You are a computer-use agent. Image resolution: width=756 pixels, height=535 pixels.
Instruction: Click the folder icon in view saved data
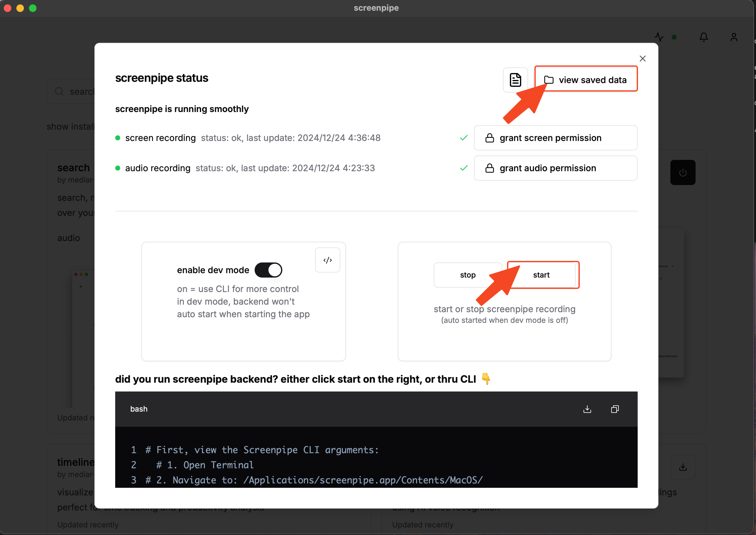[549, 80]
